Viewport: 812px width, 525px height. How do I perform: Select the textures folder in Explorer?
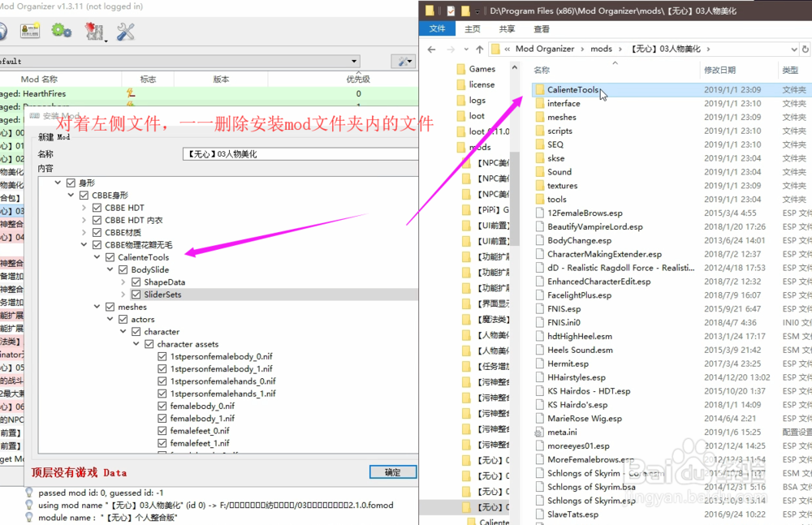[x=562, y=185]
